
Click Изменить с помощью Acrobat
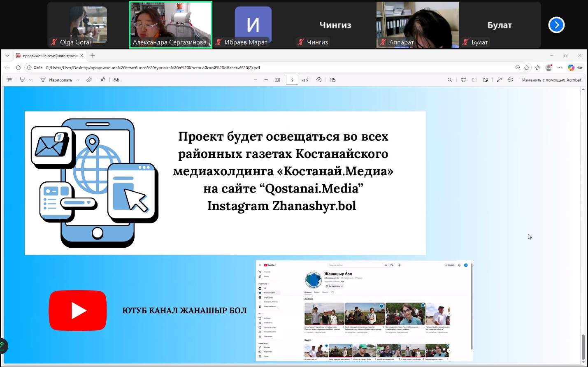(x=551, y=80)
